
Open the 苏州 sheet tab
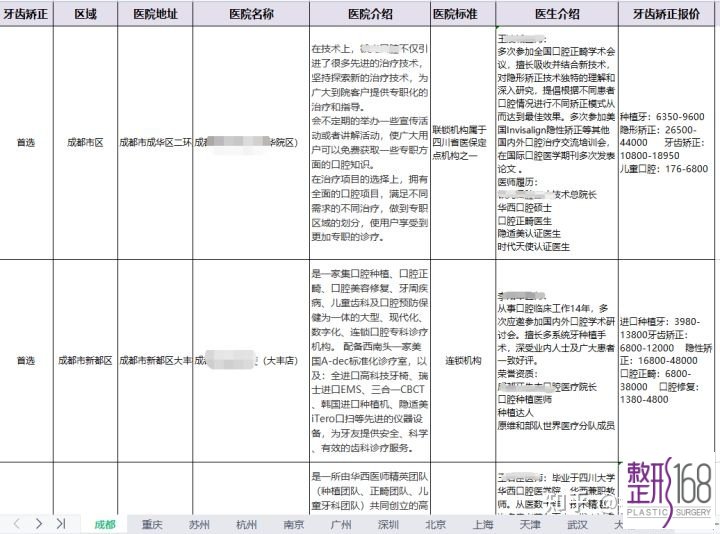(199, 524)
